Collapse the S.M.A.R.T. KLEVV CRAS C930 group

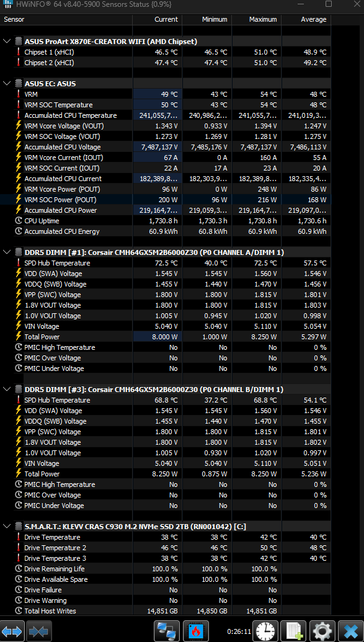pyautogui.click(x=7, y=527)
